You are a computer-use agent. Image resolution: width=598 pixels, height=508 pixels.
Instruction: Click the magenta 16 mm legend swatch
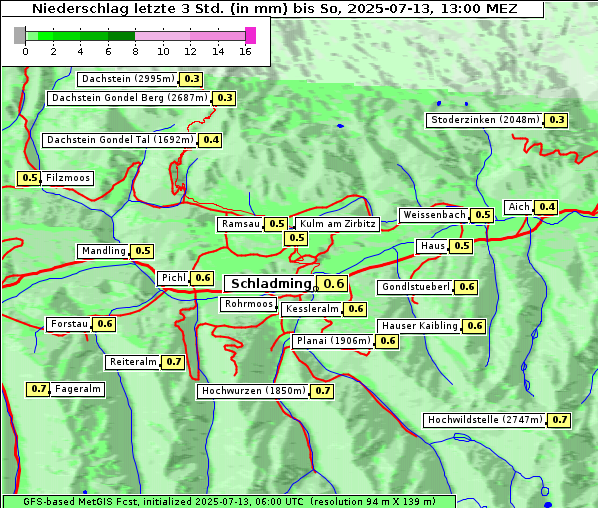coord(251,35)
